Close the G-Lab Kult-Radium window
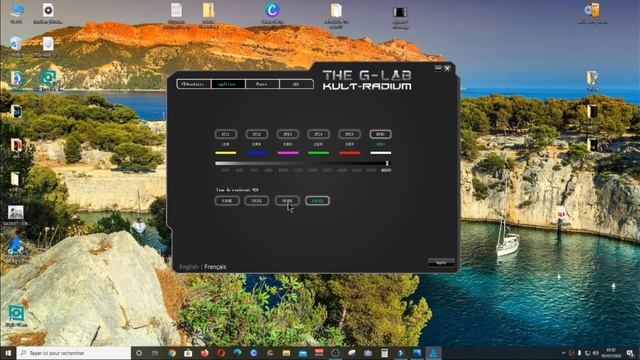 (x=447, y=68)
